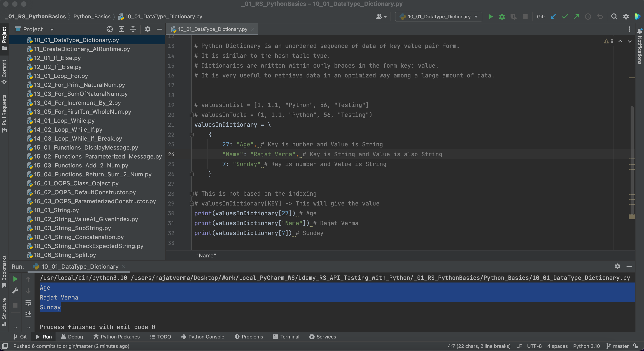
Task: Push commits with green arrow icon
Action: 576,17
